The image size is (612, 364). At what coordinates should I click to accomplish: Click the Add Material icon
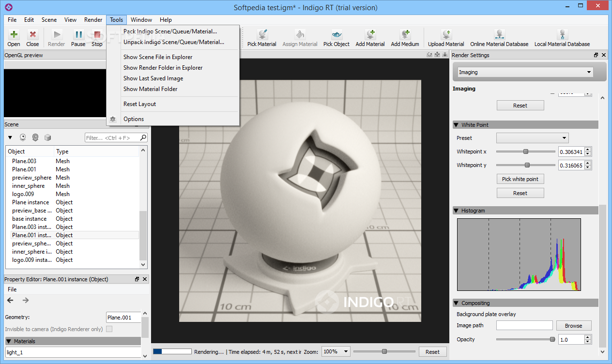370,34
